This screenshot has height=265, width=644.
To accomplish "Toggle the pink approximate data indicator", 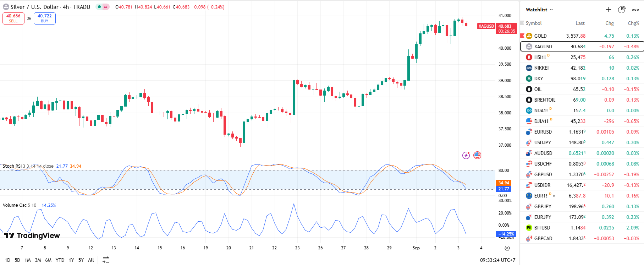I will click(x=106, y=7).
